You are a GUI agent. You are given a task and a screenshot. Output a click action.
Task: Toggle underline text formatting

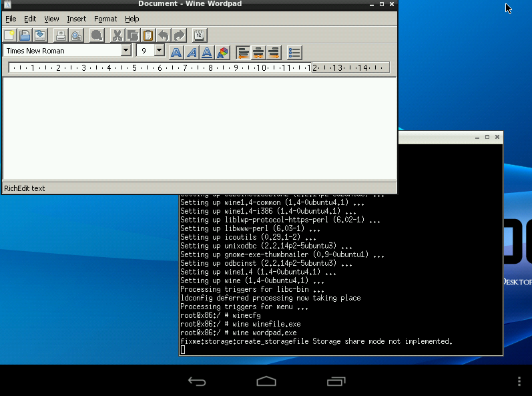click(x=207, y=52)
